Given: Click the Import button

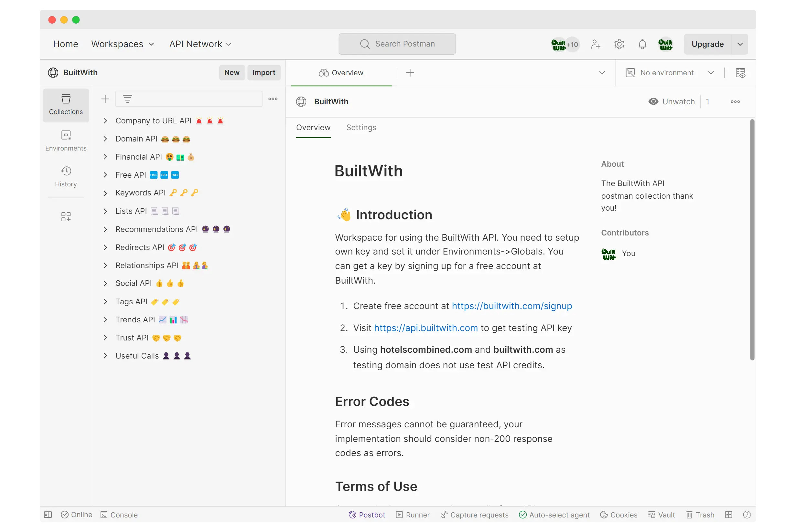Looking at the screenshot, I should point(264,73).
